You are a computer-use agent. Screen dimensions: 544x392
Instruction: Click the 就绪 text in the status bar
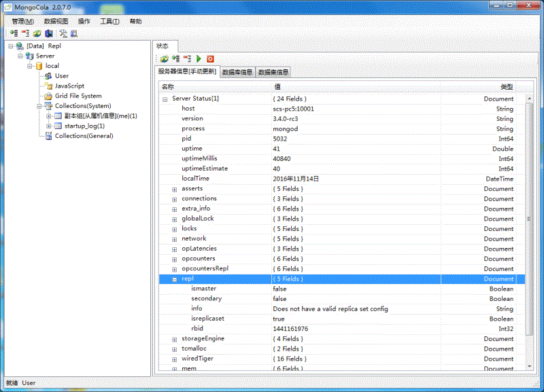[x=12, y=383]
